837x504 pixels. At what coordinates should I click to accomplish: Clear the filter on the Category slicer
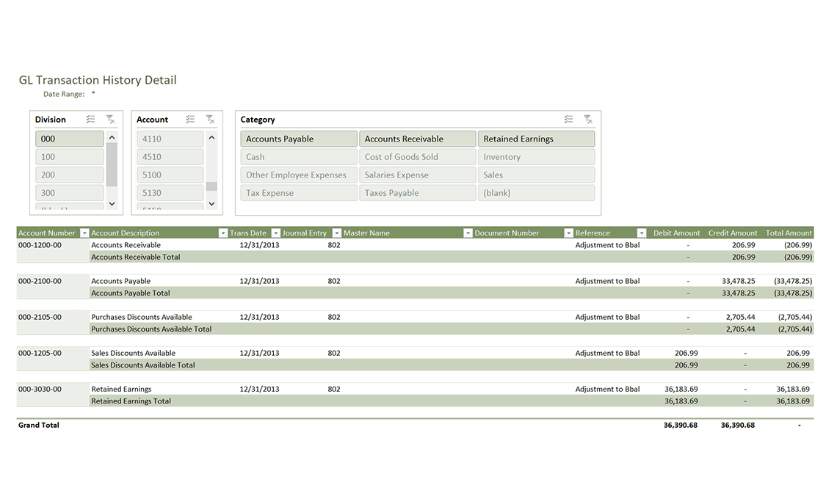pyautogui.click(x=587, y=119)
